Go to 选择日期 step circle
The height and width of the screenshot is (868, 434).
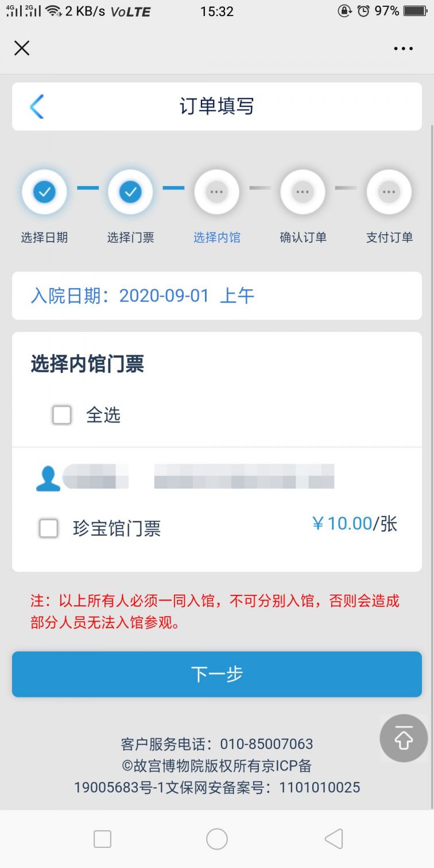(44, 192)
